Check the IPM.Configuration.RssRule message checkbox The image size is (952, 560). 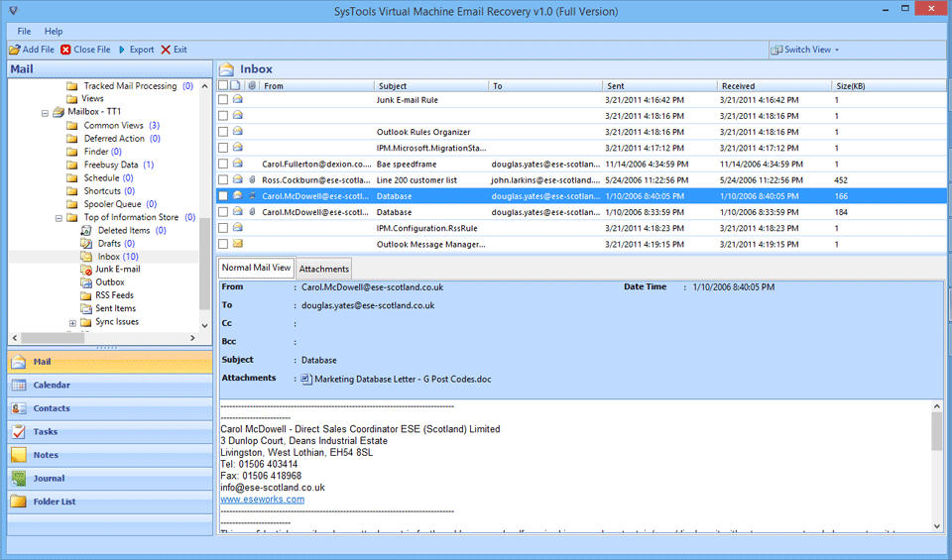pyautogui.click(x=223, y=228)
